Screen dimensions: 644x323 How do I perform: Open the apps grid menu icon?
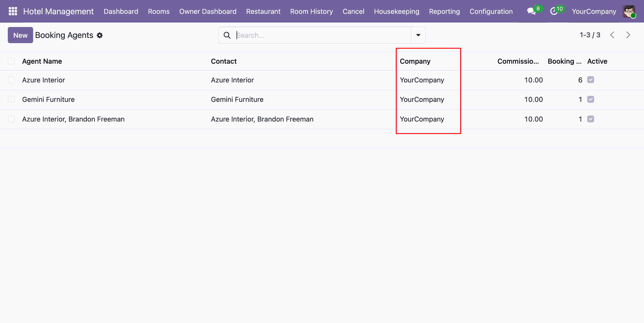point(13,11)
